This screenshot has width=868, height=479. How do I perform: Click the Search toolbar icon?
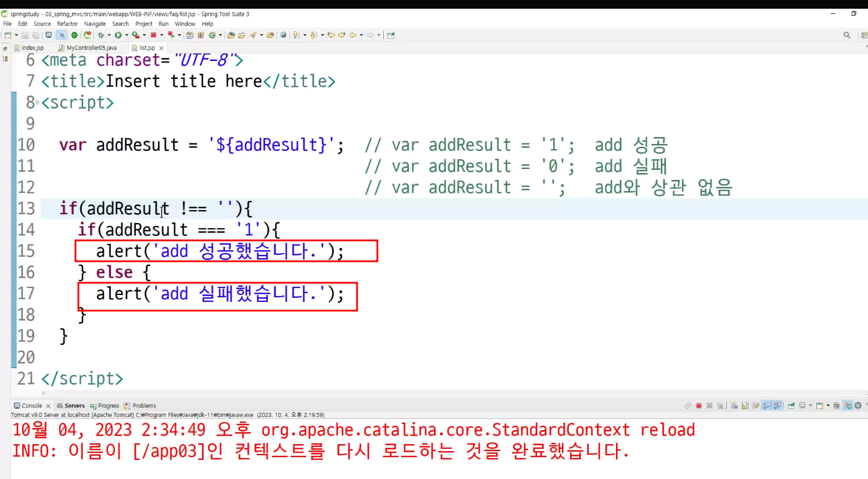point(253,35)
